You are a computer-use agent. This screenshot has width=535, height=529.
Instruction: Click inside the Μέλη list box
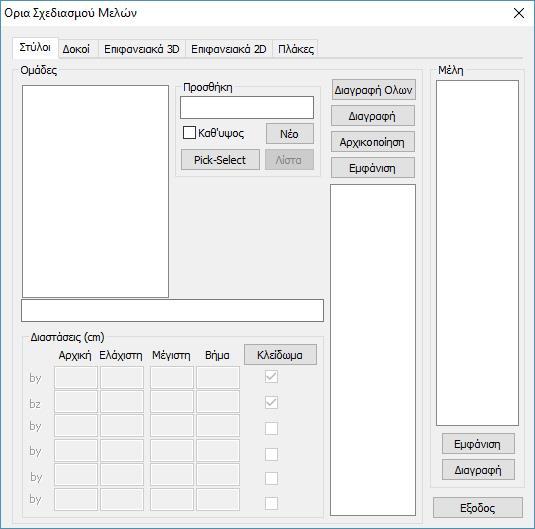click(x=477, y=253)
